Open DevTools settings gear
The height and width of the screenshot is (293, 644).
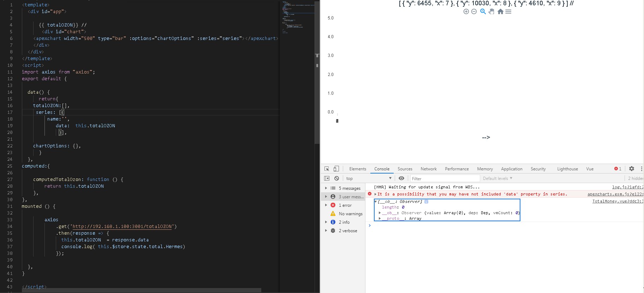click(632, 169)
